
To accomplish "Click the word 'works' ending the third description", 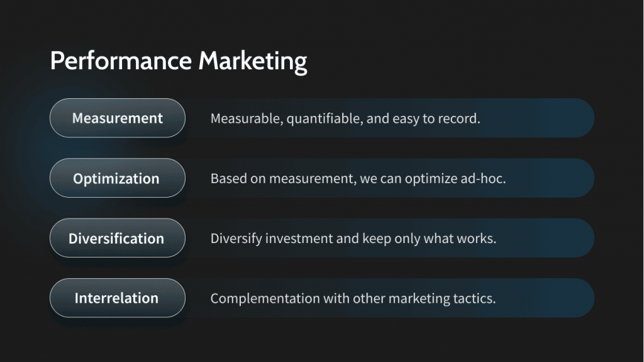I will coord(479,239).
